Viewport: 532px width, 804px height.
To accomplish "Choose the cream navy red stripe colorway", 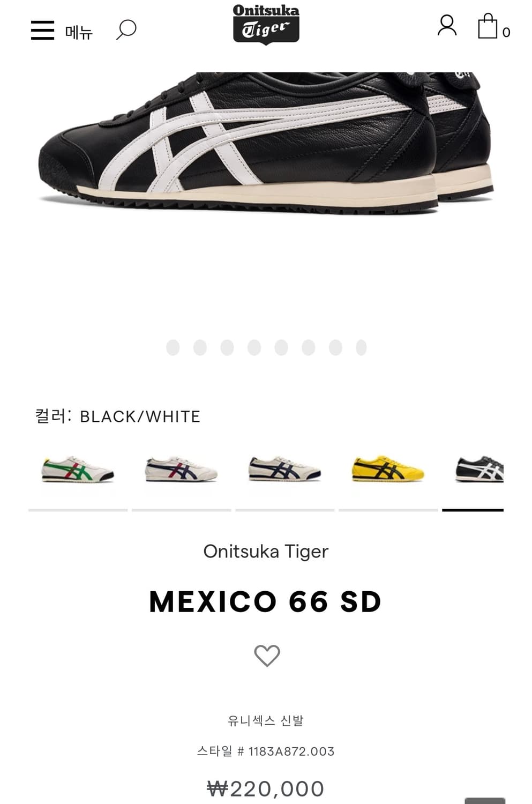I will coord(181,470).
